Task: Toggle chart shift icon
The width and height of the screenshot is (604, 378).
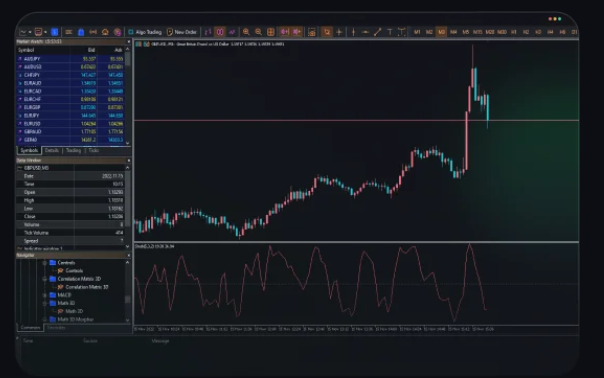Action: [x=297, y=32]
